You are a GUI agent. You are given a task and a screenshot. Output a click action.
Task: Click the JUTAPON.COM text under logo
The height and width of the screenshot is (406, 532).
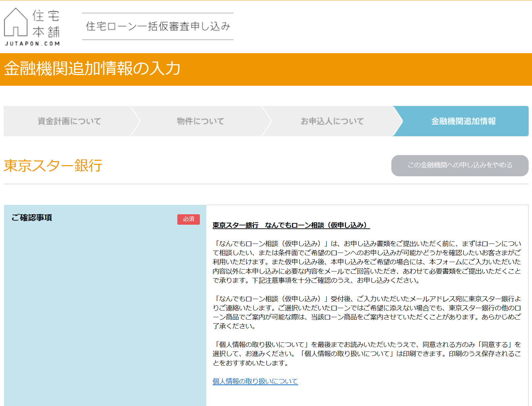click(x=32, y=43)
